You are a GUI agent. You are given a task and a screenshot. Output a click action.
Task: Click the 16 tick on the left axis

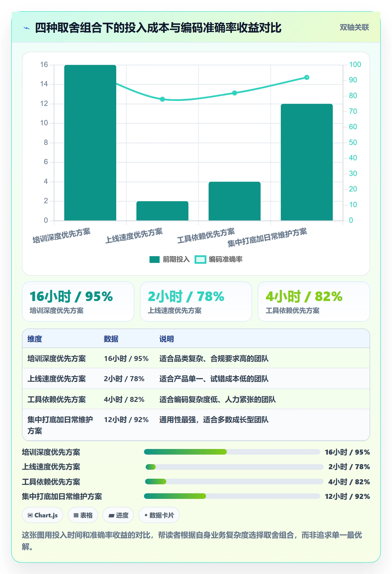[x=44, y=65]
